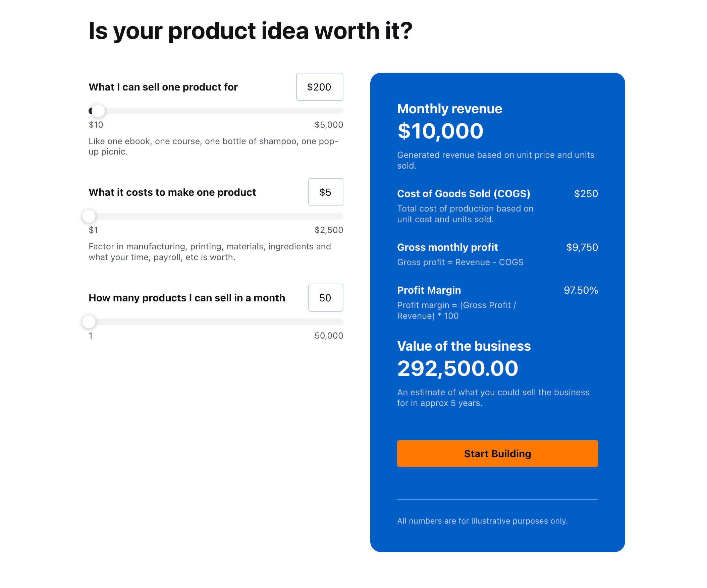Screen dimensions: 707x588
Task: Click the illustrative purposes disclaimer text
Action: (x=482, y=521)
